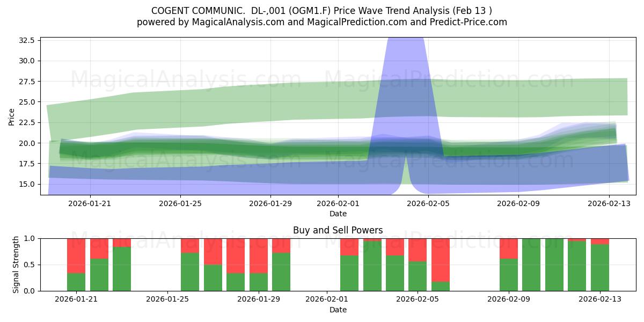Click the 0.0 tick on the Signal Strength axis
This screenshot has width=644, height=322.
pyautogui.click(x=30, y=291)
